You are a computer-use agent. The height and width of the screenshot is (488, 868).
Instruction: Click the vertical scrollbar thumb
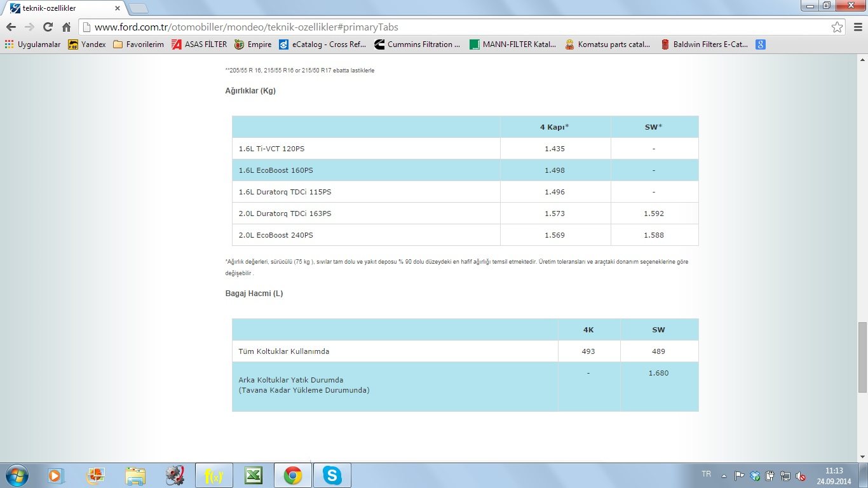tap(862, 356)
